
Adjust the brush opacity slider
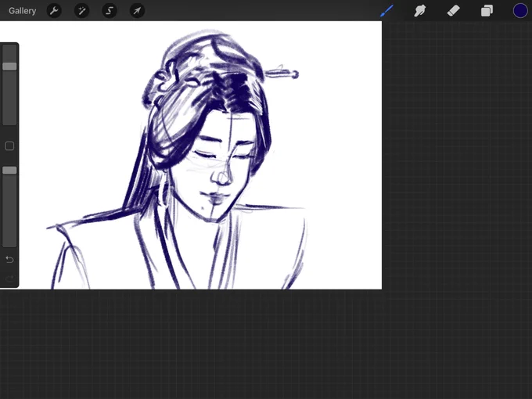click(x=9, y=207)
